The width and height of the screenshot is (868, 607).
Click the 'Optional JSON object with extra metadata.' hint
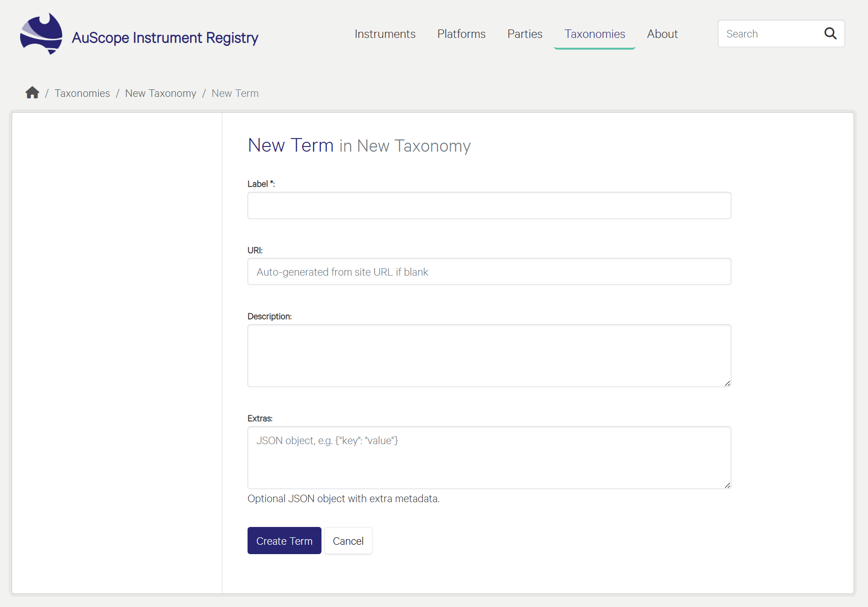[343, 498]
